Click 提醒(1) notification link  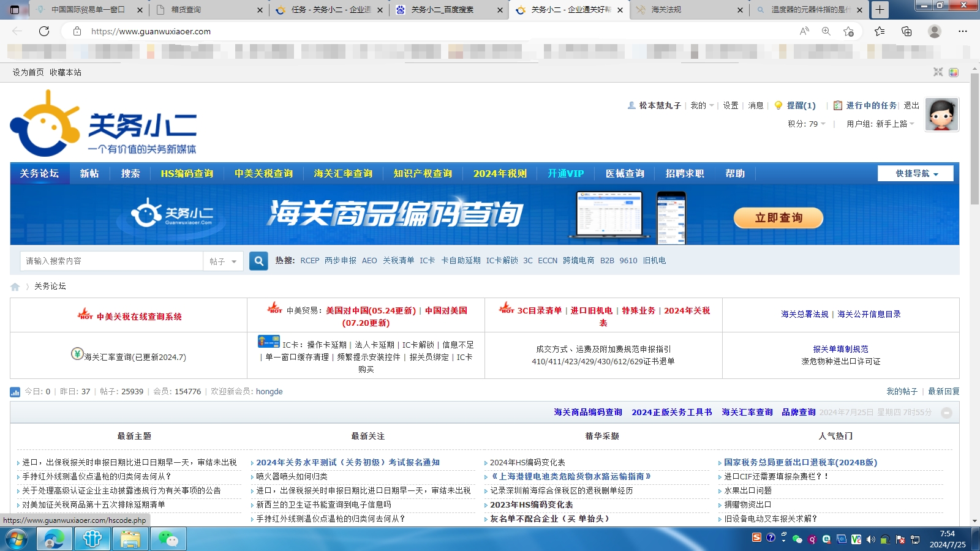[x=801, y=105]
